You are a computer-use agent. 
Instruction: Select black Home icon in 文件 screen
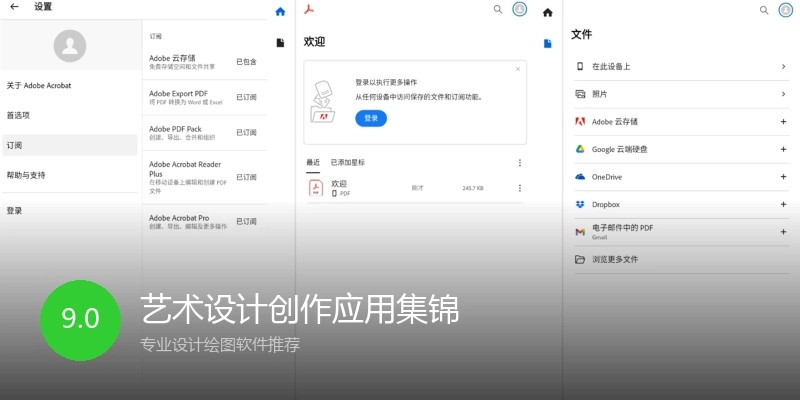coord(547,12)
